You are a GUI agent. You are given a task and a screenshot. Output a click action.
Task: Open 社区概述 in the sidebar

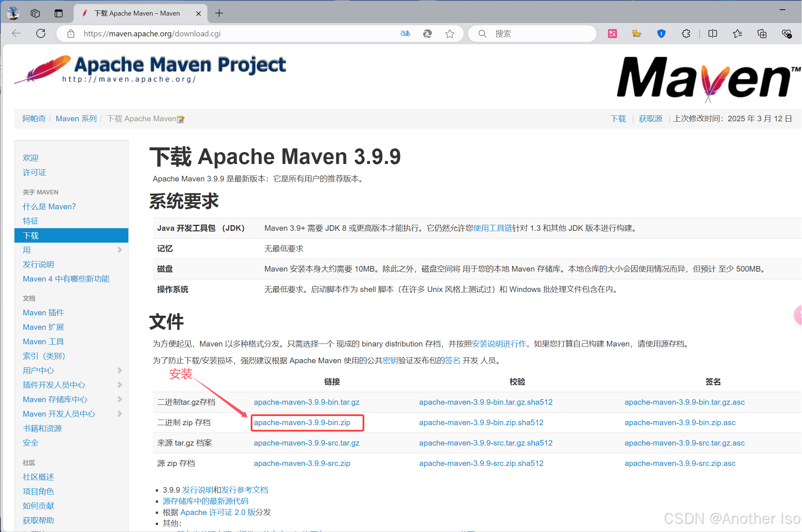click(x=38, y=477)
